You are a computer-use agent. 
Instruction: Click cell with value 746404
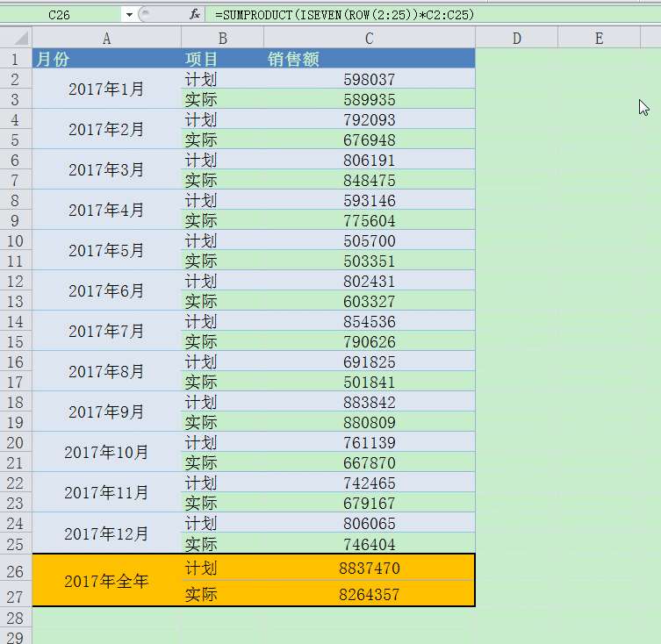pyautogui.click(x=370, y=544)
